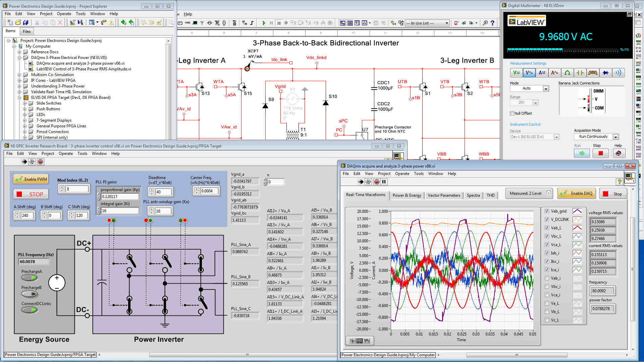The image size is (644, 362).
Task: Expand Slide Switches tree node
Action: point(25,103)
